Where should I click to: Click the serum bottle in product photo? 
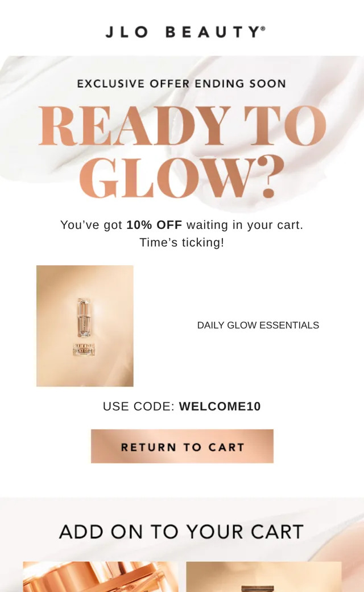84,317
